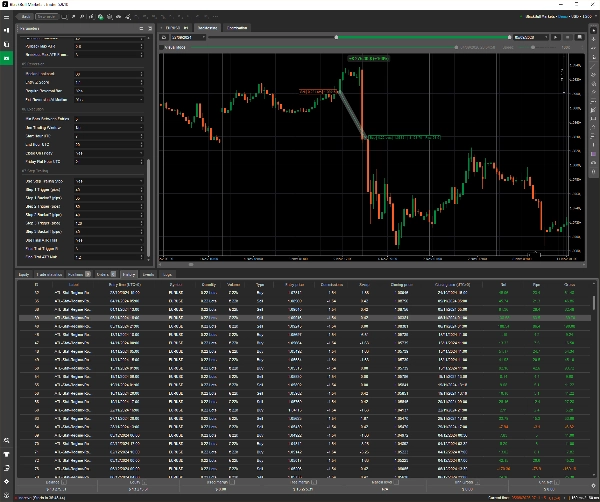Switch to the History tab
600x502 pixels.
(129, 274)
